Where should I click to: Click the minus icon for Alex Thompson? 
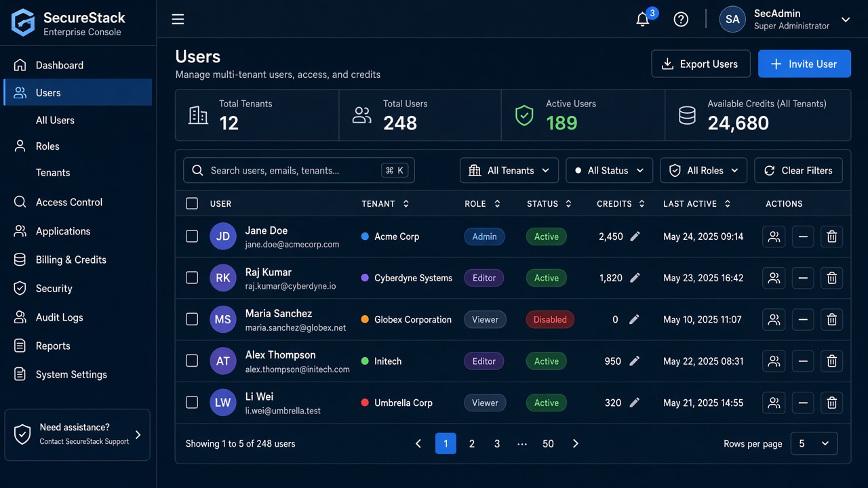pyautogui.click(x=803, y=361)
